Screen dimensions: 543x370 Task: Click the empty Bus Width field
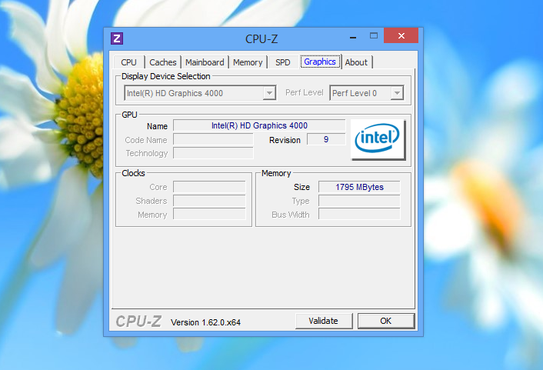(x=359, y=215)
